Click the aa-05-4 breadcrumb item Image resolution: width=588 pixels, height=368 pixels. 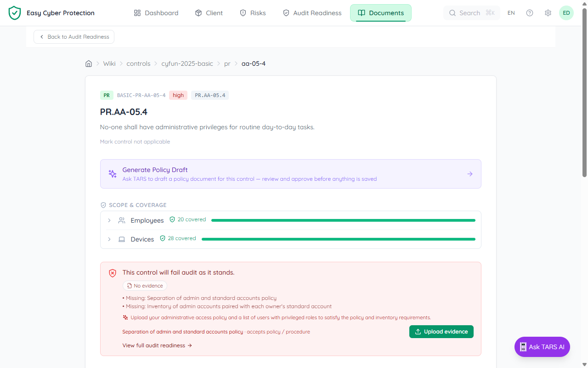click(254, 63)
